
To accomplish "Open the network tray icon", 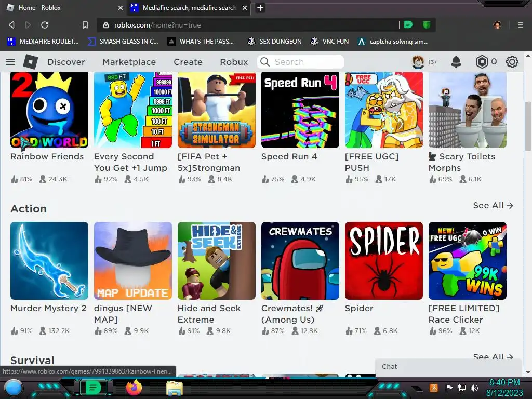I will click(x=462, y=388).
